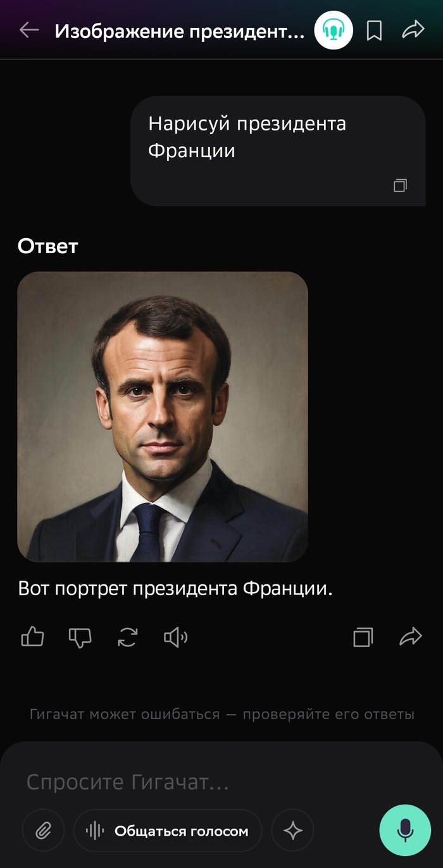Tap the teal headphones voice icon

click(334, 30)
